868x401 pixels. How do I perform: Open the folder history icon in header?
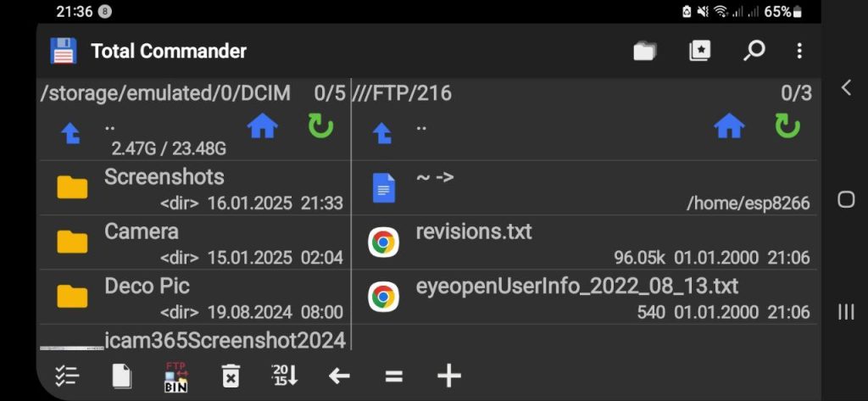click(645, 51)
